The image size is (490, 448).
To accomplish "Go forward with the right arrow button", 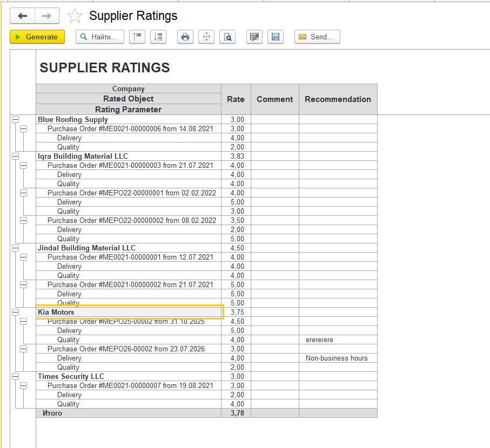I will coord(47,16).
